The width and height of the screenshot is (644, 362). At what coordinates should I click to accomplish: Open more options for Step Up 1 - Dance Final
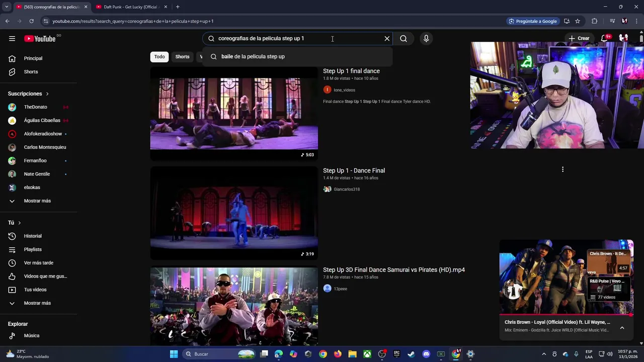(562, 170)
